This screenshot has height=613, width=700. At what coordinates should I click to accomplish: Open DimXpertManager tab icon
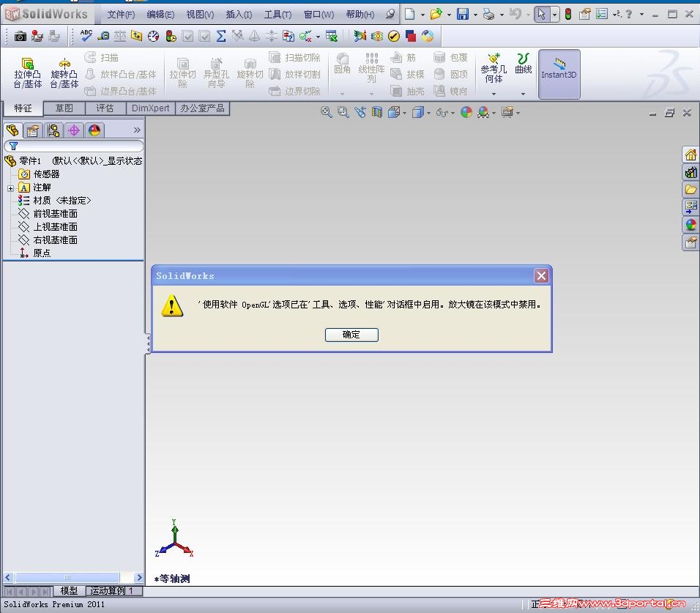click(74, 130)
